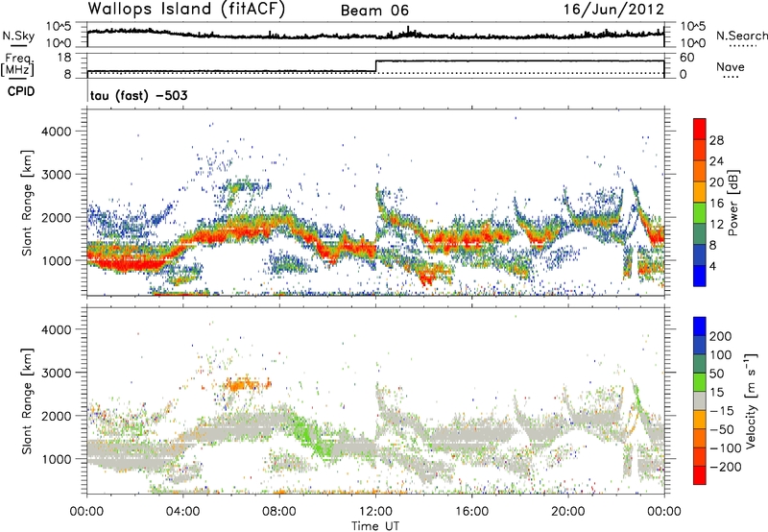Click the "16:00" time axis label
Image resolution: width=768 pixels, height=532 pixels.
click(471, 512)
